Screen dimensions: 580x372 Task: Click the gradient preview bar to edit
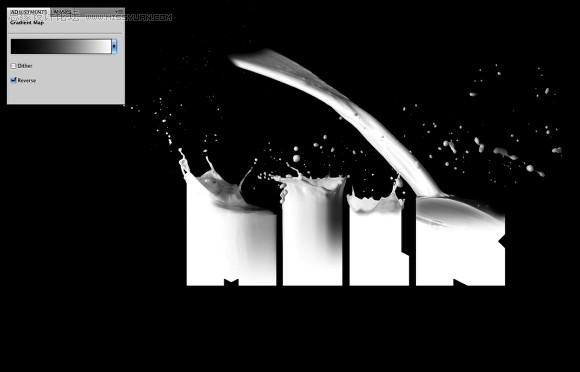tap(61, 46)
